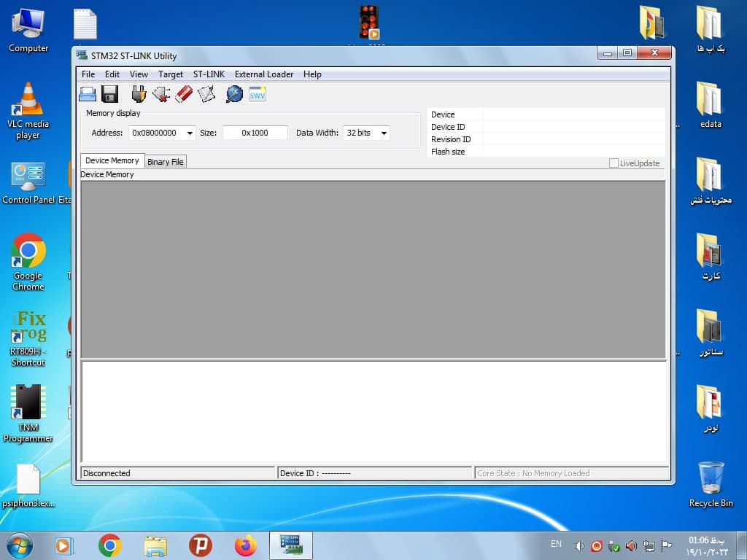Open the ST-LINK menu
This screenshot has width=747, height=560.
pos(209,74)
